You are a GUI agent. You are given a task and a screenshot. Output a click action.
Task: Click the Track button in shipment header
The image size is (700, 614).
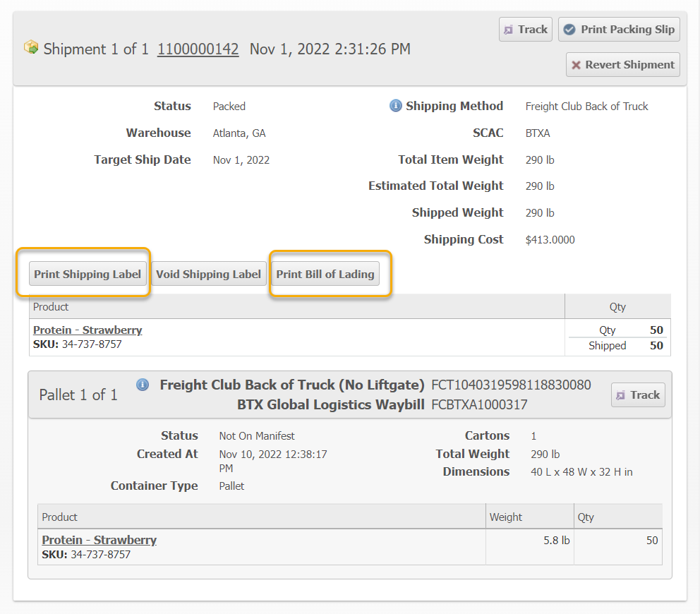526,30
